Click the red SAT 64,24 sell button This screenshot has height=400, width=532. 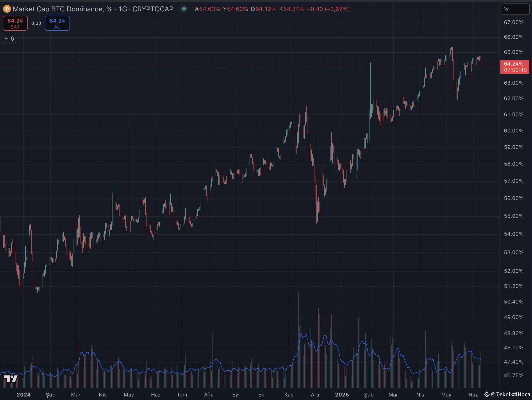(x=15, y=23)
